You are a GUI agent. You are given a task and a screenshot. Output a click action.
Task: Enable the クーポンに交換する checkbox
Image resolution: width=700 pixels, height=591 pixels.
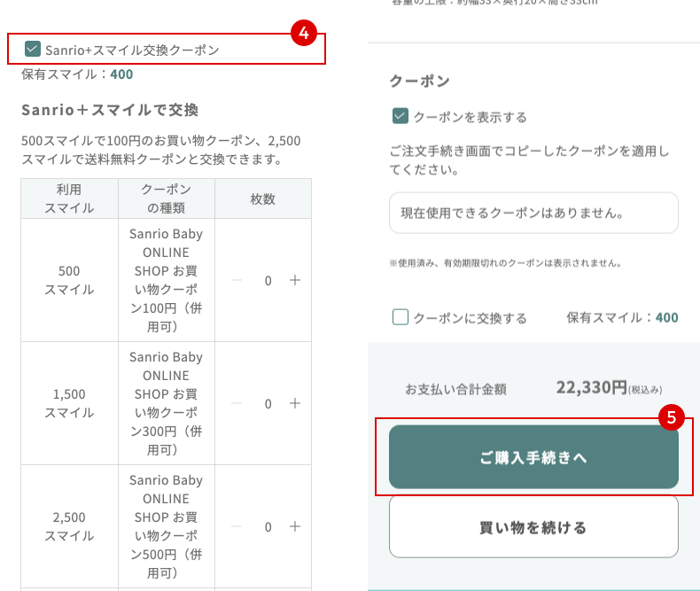(x=400, y=317)
